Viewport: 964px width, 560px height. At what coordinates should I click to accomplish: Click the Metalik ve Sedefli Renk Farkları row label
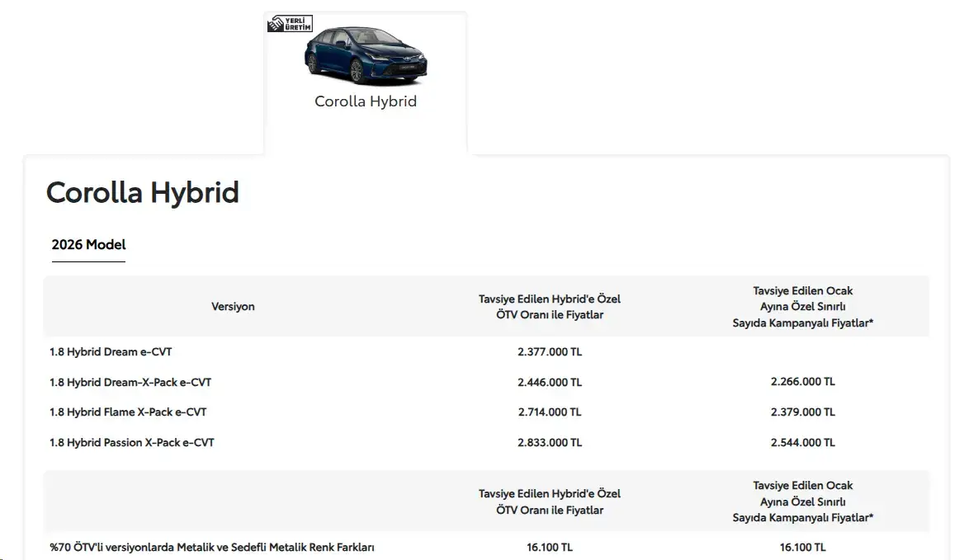point(212,547)
